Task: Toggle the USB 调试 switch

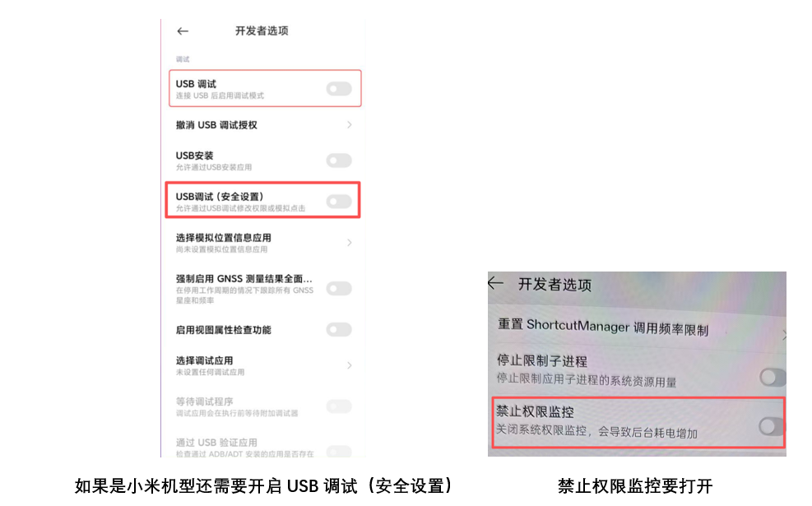Action: point(339,89)
